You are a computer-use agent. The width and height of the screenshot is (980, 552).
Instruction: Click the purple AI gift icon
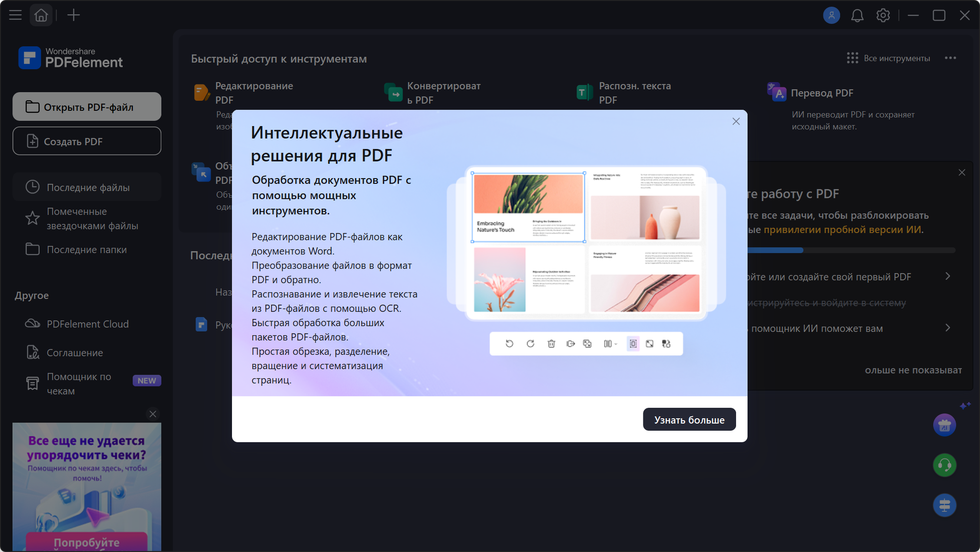945,425
